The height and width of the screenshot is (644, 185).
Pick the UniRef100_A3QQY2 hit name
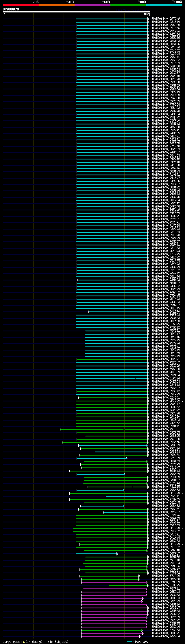[x=166, y=117]
